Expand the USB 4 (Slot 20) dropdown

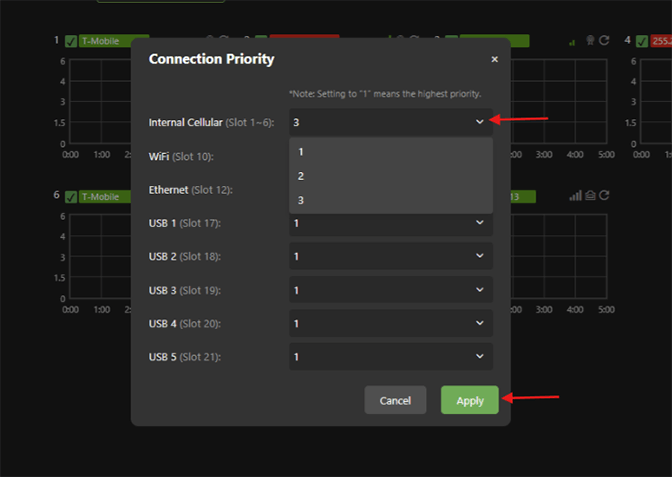pyautogui.click(x=391, y=324)
